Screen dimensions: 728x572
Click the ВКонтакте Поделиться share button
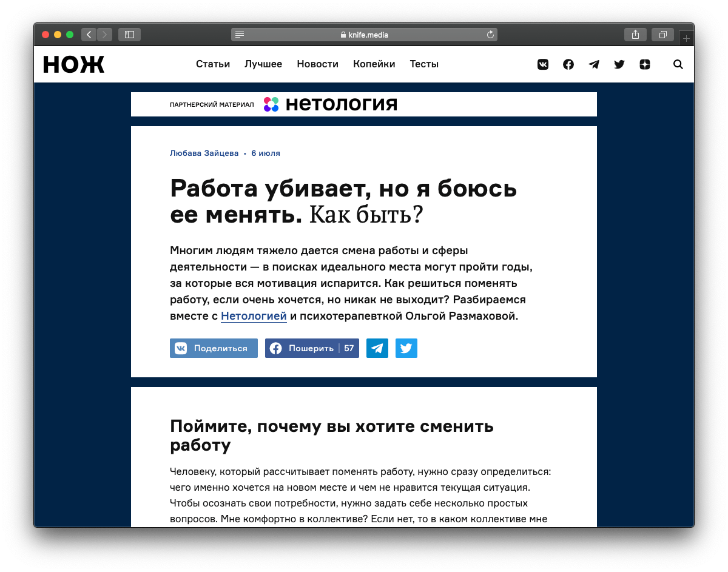[x=214, y=348]
